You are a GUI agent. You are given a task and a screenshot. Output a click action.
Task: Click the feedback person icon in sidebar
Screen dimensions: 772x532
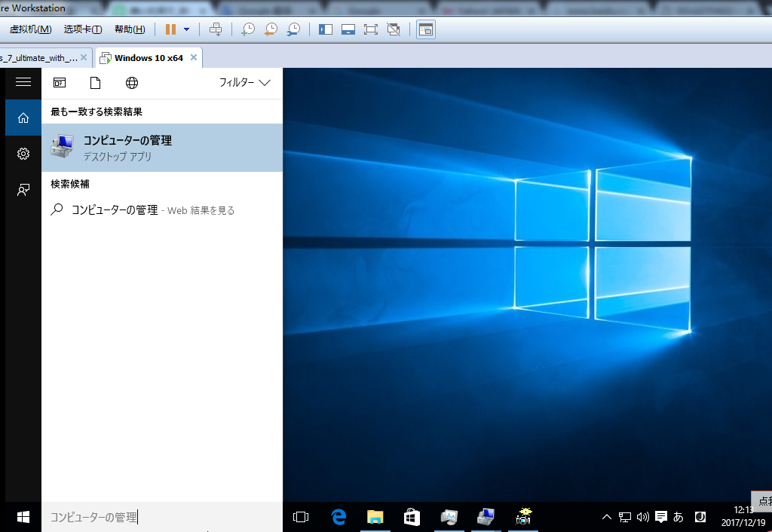pyautogui.click(x=23, y=189)
